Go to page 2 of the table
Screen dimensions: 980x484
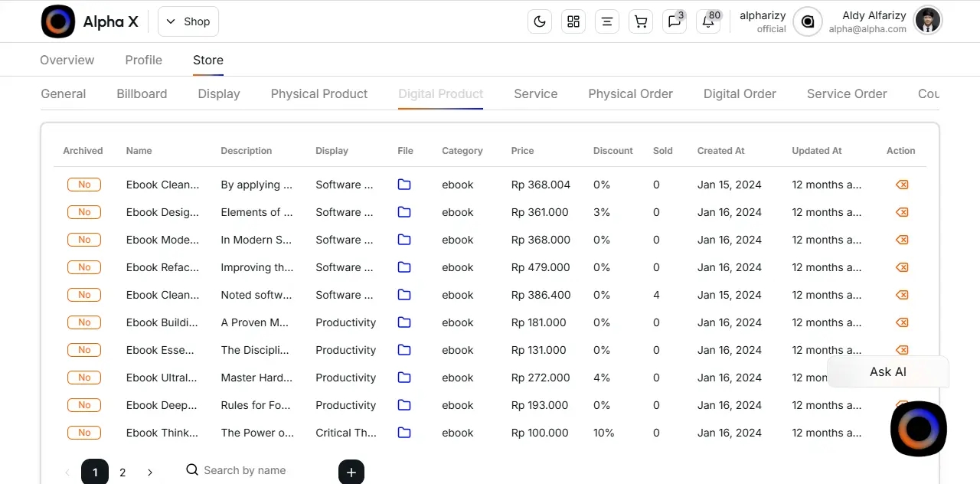point(122,473)
